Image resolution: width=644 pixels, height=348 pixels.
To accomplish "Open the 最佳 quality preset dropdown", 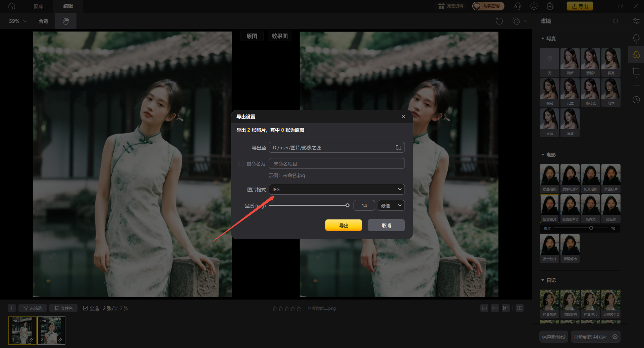I will pyautogui.click(x=391, y=205).
